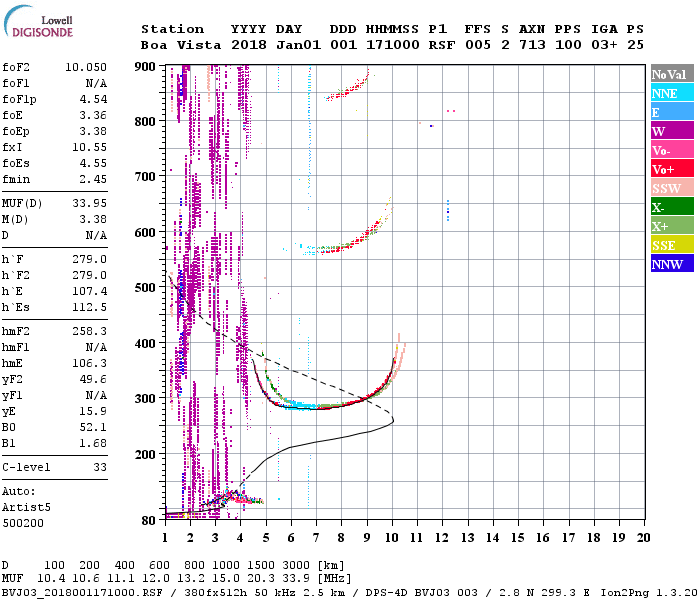700x600 pixels.
Task: Click the yE value 15.9
Action: pos(93,412)
